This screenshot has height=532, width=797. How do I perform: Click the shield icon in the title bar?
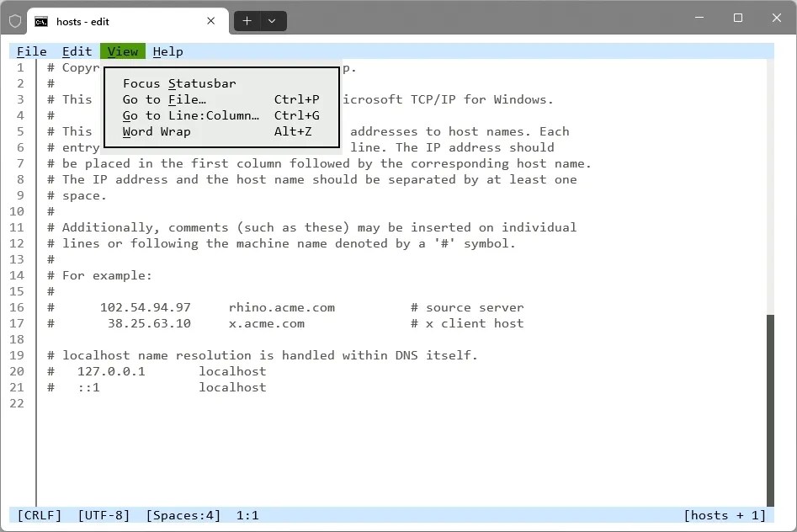click(14, 21)
